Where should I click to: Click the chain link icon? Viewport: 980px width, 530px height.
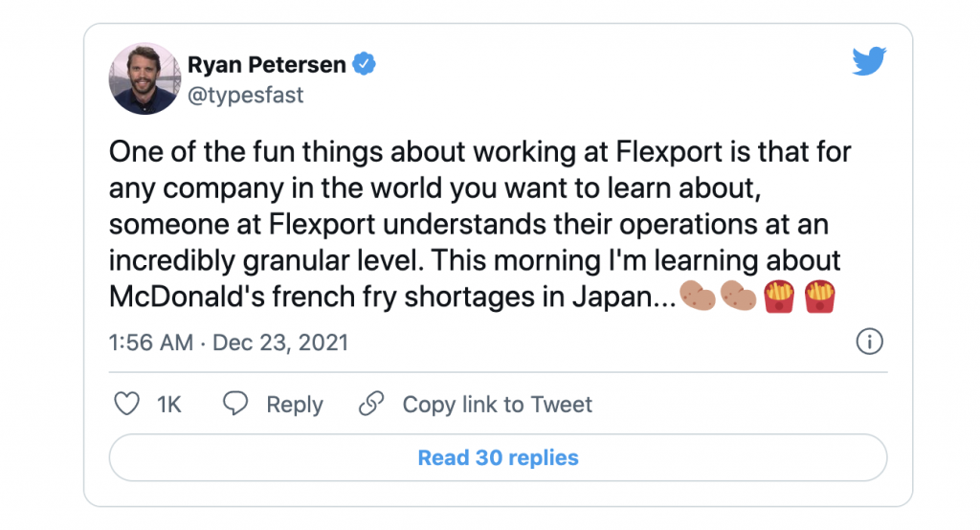point(371,405)
